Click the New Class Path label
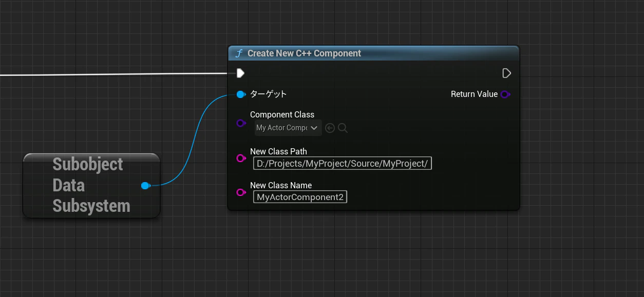The height and width of the screenshot is (297, 644). (x=278, y=152)
